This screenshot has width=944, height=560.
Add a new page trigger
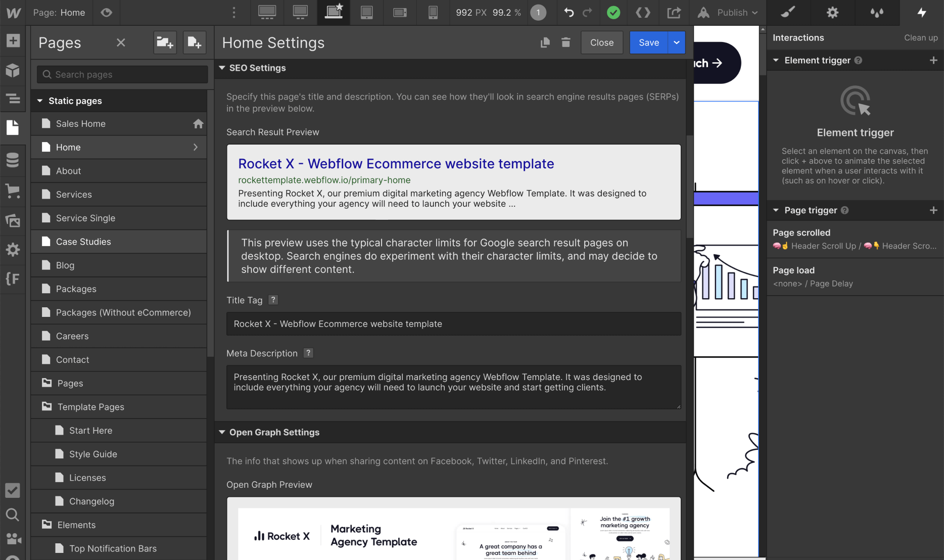click(x=933, y=210)
